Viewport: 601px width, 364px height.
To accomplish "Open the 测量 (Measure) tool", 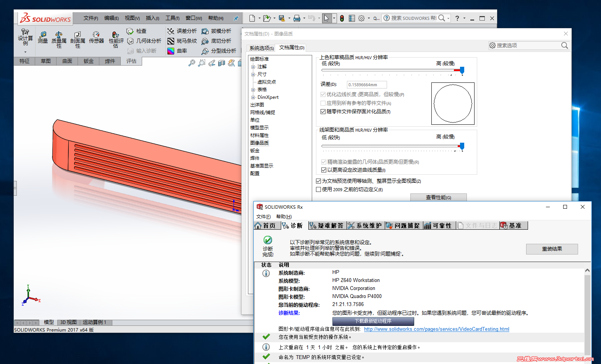I will pos(43,38).
